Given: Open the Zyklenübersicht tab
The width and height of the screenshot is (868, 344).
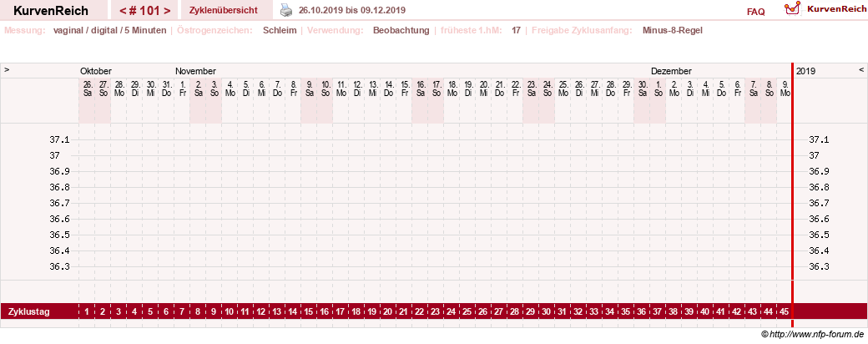Looking at the screenshot, I should (x=223, y=10).
